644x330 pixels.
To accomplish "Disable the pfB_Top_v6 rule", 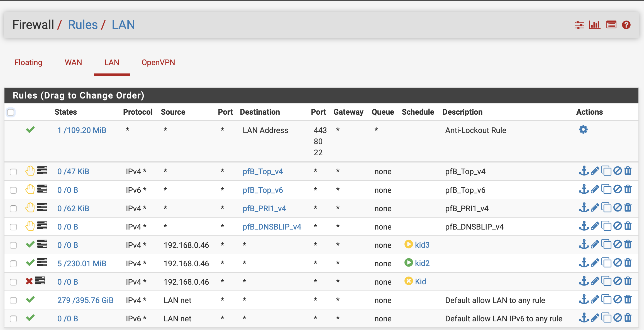I will click(x=618, y=189).
